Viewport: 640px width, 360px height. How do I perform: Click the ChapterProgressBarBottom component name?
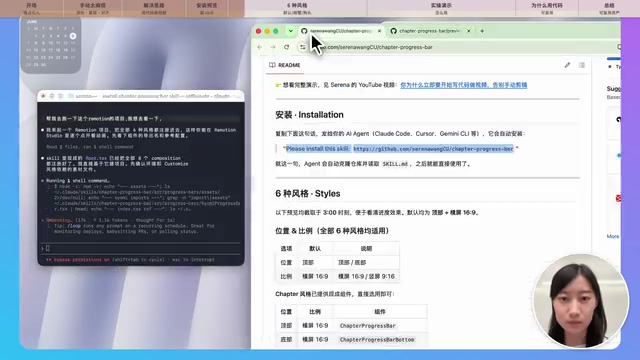click(x=377, y=340)
